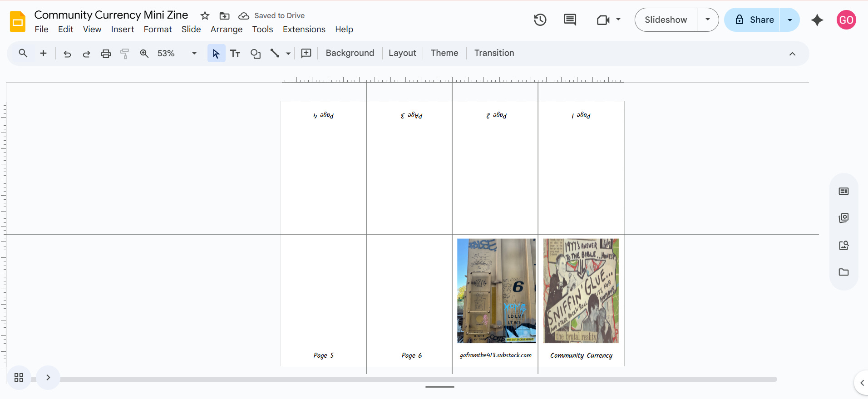This screenshot has height=399, width=868.
Task: Open the second side panel templates icon
Action: [843, 218]
